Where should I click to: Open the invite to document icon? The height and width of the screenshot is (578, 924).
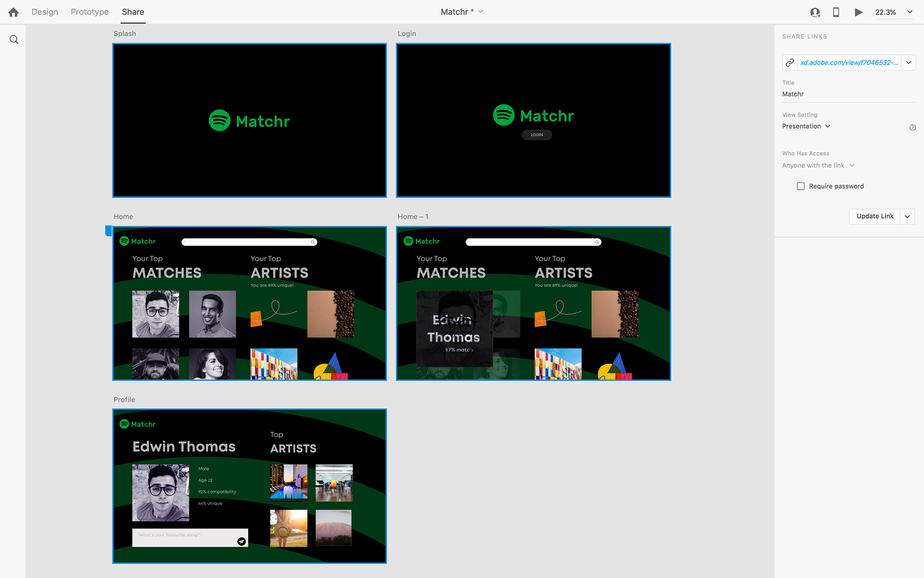pos(815,13)
